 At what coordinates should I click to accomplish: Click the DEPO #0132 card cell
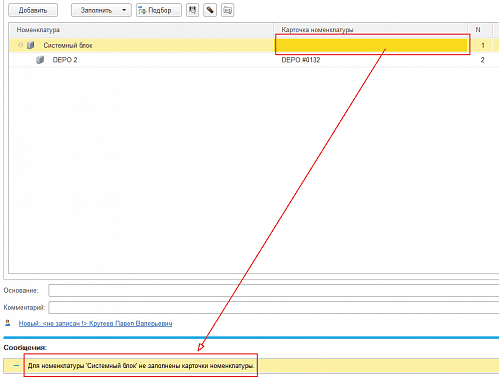(301, 60)
